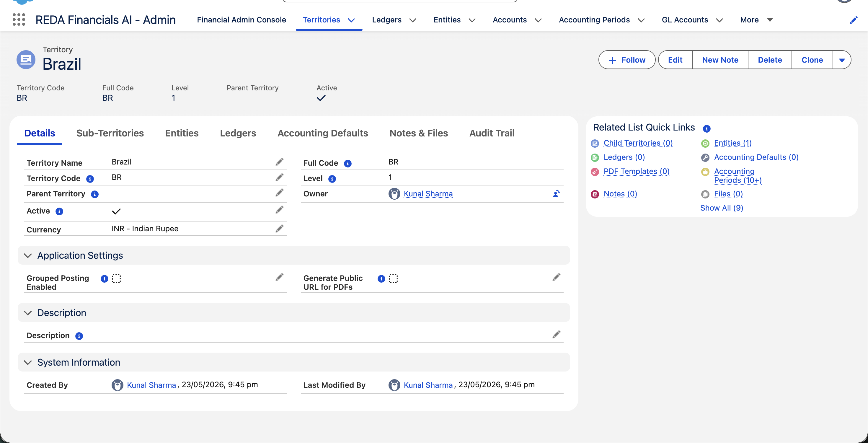
Task: Collapse the Description section
Action: click(28, 313)
